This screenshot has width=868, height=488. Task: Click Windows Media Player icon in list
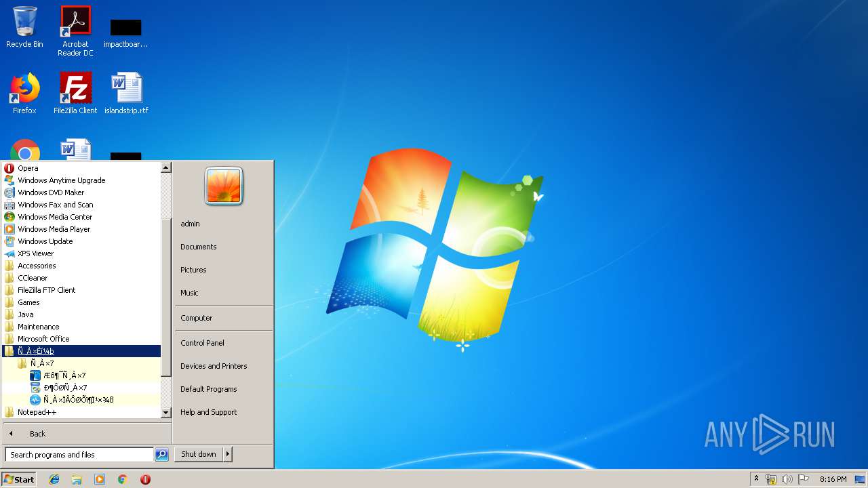(9, 229)
